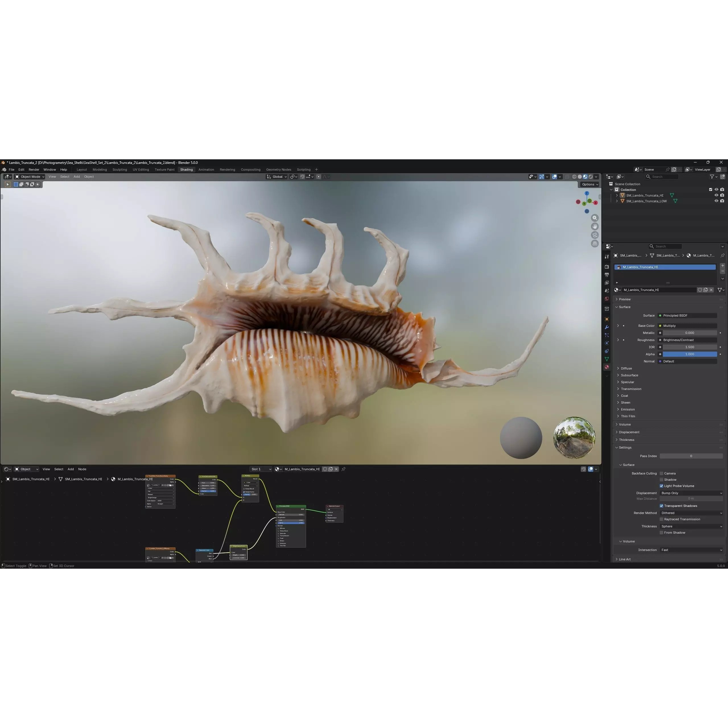Expand the Subsurface material section
Image resolution: width=728 pixels, height=728 pixels.
pyautogui.click(x=629, y=375)
